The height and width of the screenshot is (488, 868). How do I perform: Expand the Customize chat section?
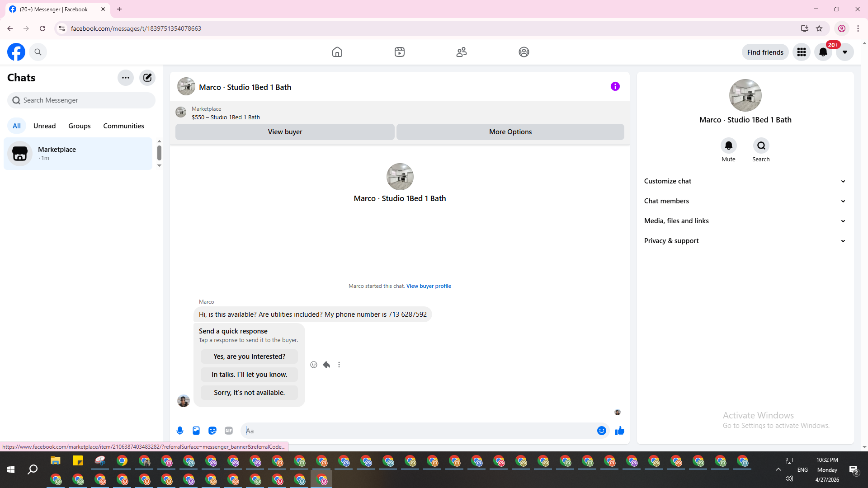(x=745, y=181)
